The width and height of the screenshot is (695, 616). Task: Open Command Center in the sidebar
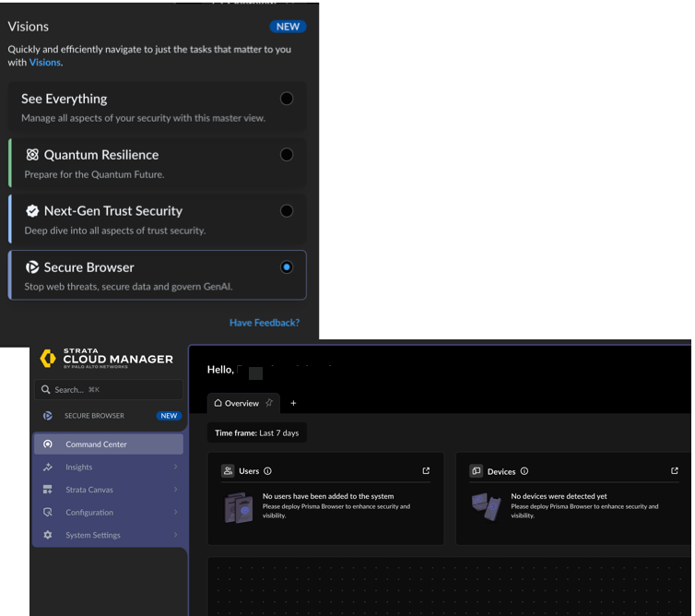tap(109, 444)
